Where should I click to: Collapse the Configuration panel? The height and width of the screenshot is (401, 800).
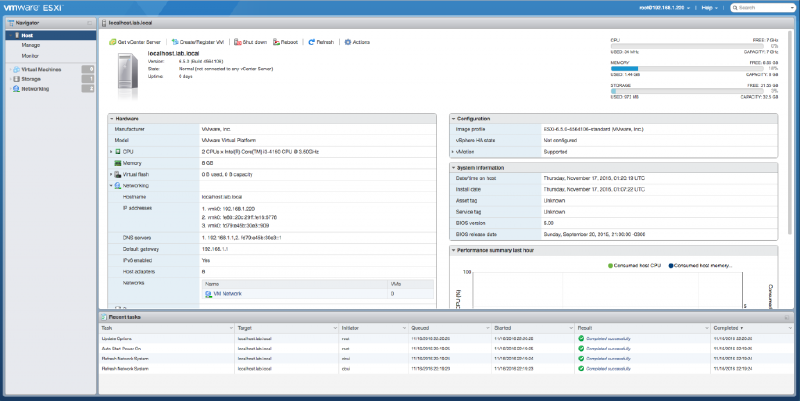tap(454, 118)
